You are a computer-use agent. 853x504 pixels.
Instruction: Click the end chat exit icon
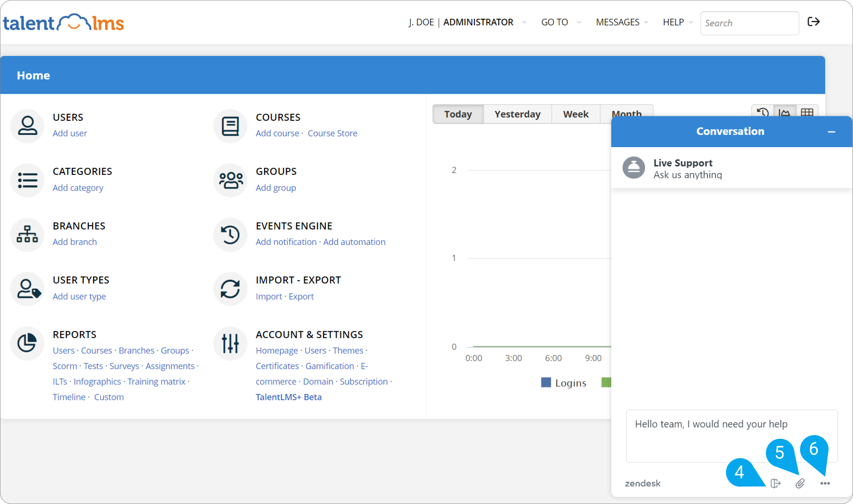775,483
